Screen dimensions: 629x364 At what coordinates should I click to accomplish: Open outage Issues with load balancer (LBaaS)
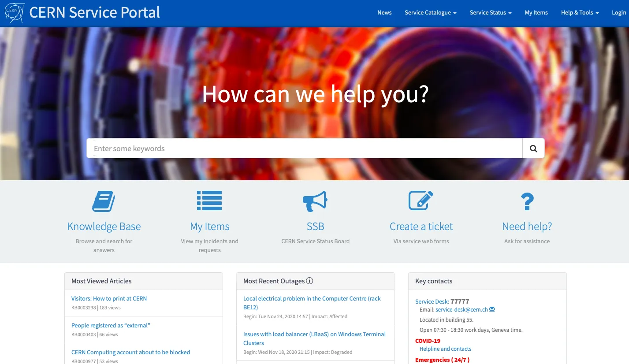coord(314,338)
